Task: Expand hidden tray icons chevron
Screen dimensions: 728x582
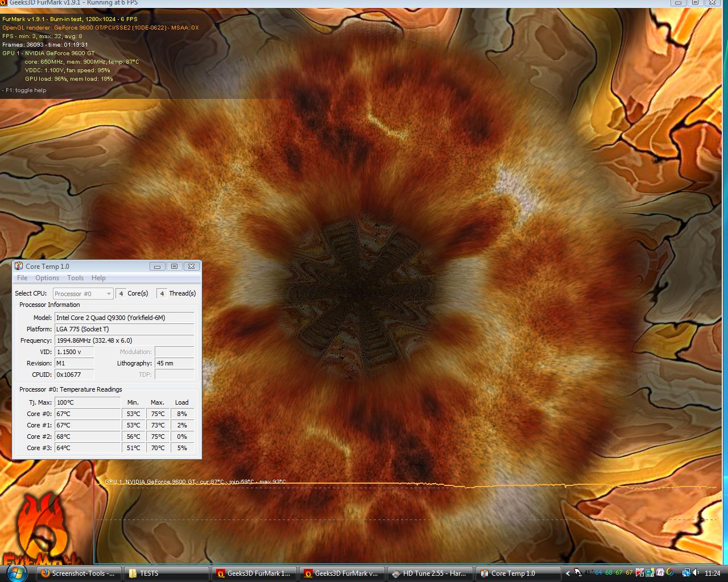Action: [568, 573]
